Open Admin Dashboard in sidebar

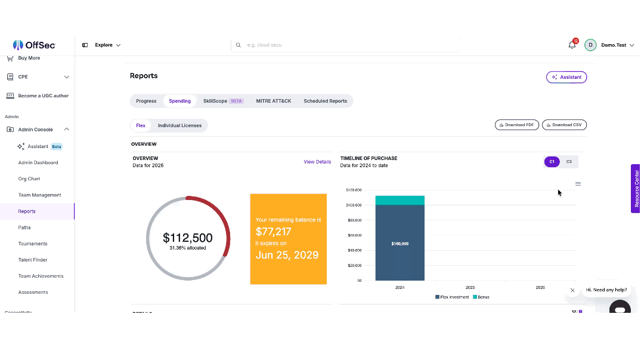38,163
